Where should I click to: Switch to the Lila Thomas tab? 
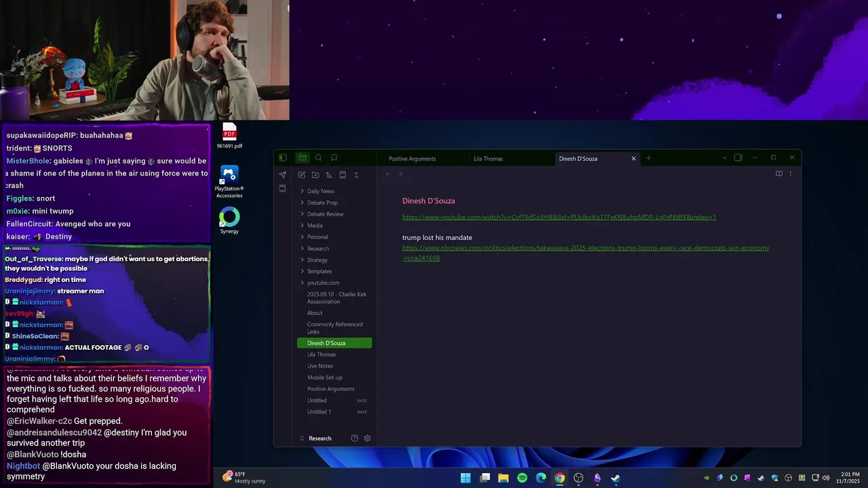click(488, 159)
